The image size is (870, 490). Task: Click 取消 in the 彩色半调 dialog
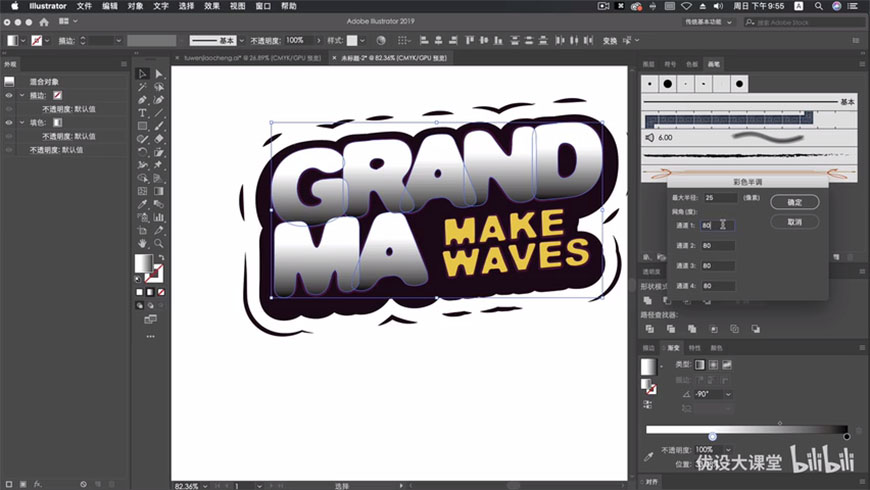click(794, 222)
